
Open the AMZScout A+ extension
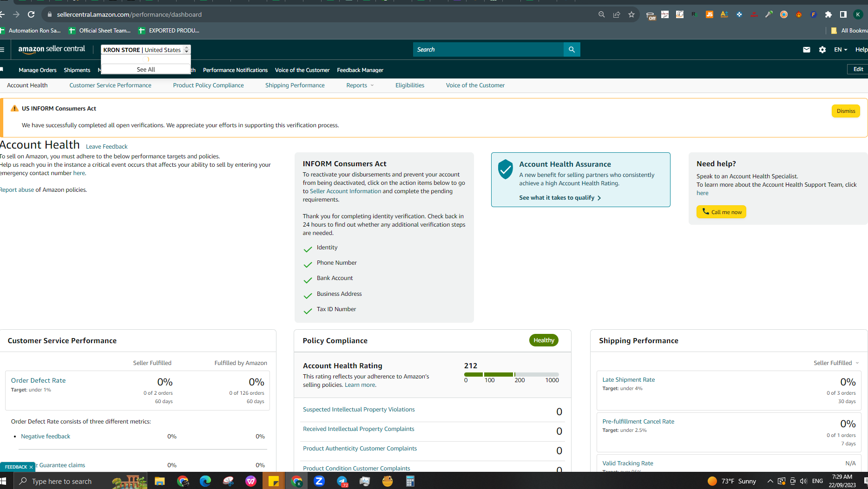pos(724,14)
